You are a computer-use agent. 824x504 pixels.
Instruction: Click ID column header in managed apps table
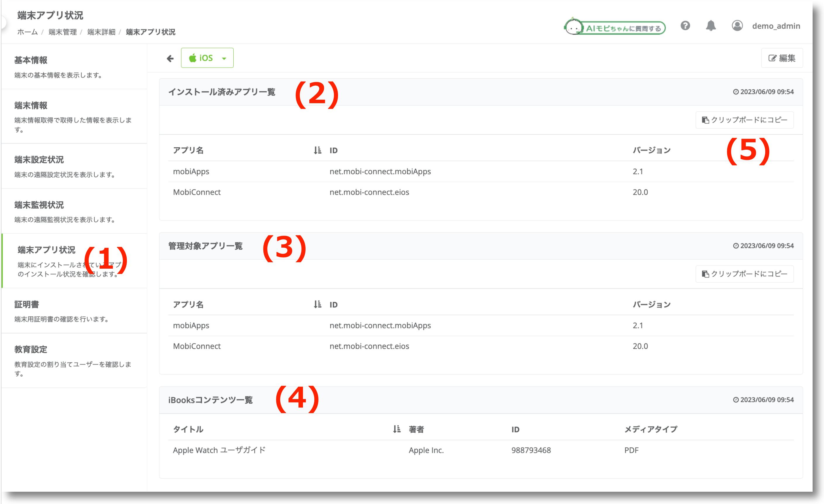[x=333, y=305]
